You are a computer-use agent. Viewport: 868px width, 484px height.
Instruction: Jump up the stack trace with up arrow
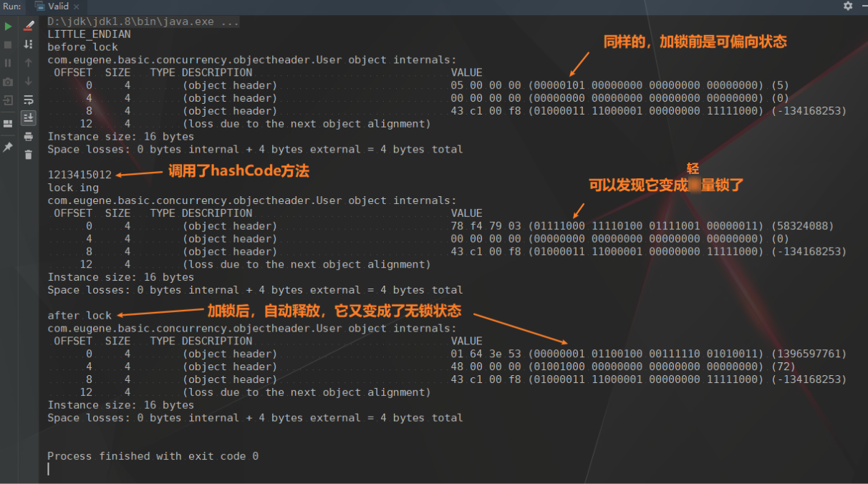pyautogui.click(x=29, y=63)
